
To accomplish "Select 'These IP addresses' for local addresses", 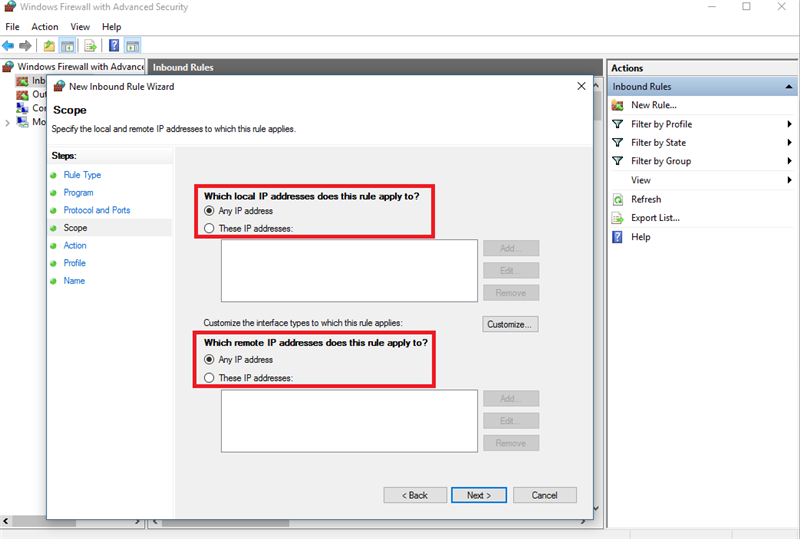I will (209, 229).
